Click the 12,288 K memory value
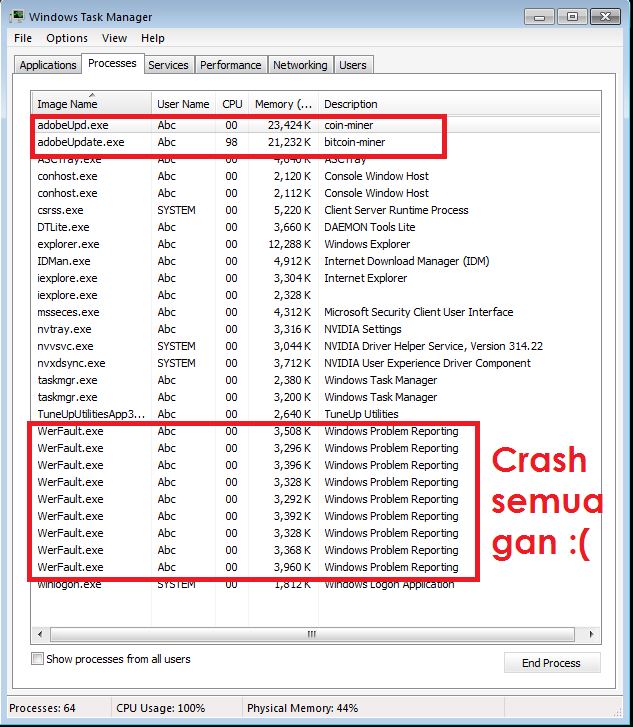 [289, 244]
